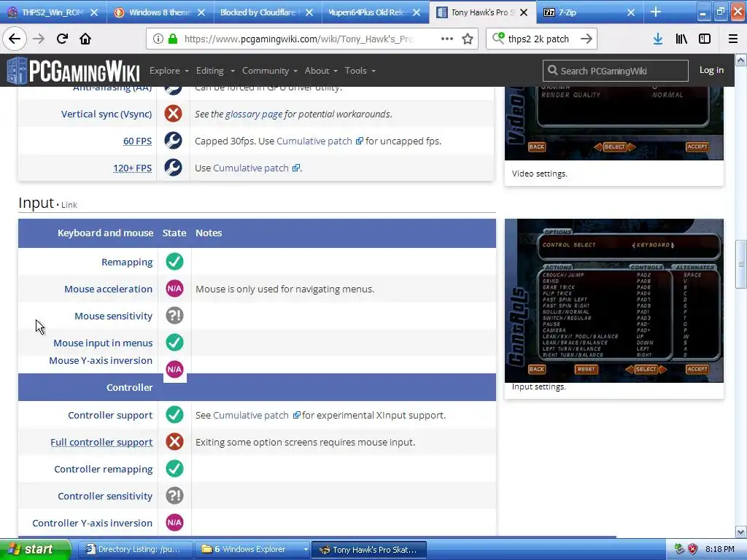Click the Log in link
This screenshot has height=560, width=747.
(711, 70)
